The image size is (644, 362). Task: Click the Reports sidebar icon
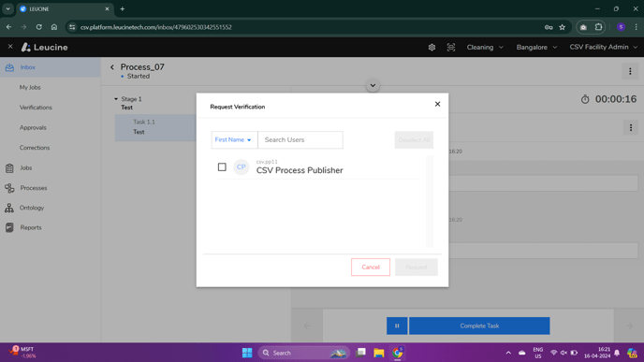click(9, 227)
